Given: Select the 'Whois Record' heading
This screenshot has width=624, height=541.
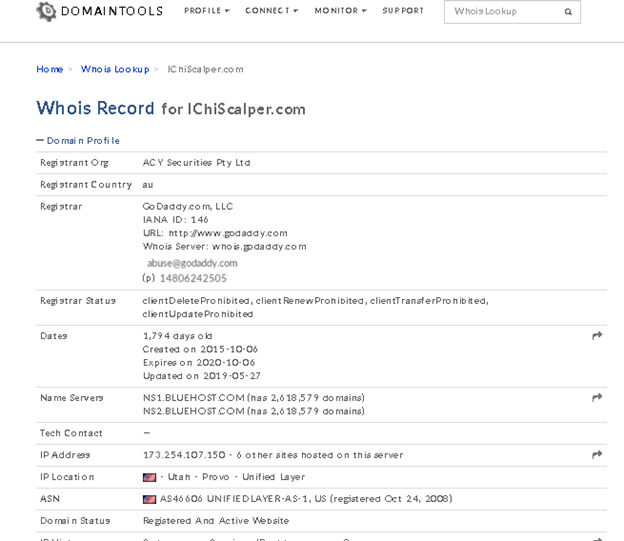Looking at the screenshot, I should [96, 108].
